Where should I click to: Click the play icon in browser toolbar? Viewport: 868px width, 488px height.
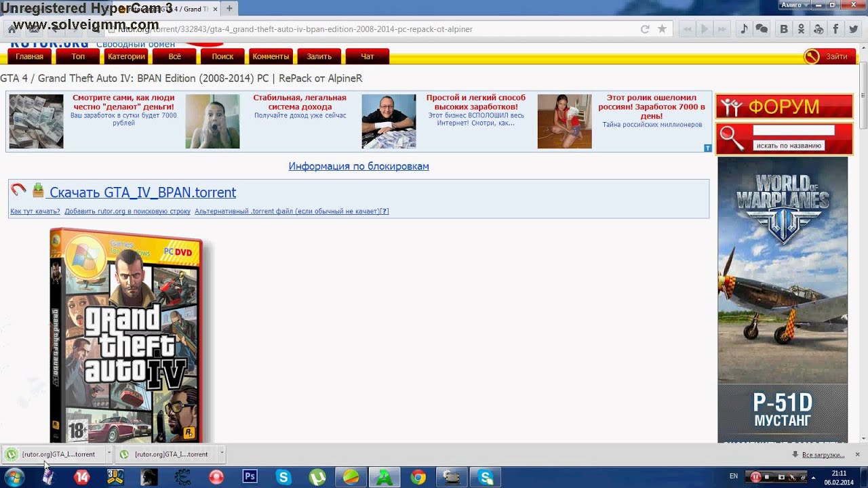[x=705, y=29]
